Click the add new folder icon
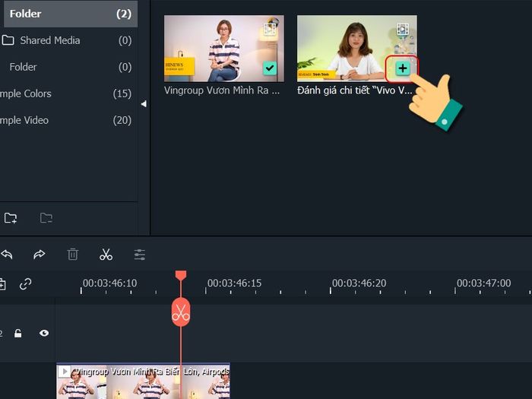 point(11,218)
